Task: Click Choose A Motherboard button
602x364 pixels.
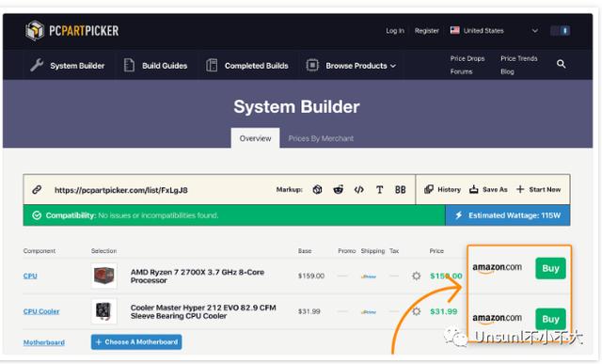Action: [x=136, y=341]
